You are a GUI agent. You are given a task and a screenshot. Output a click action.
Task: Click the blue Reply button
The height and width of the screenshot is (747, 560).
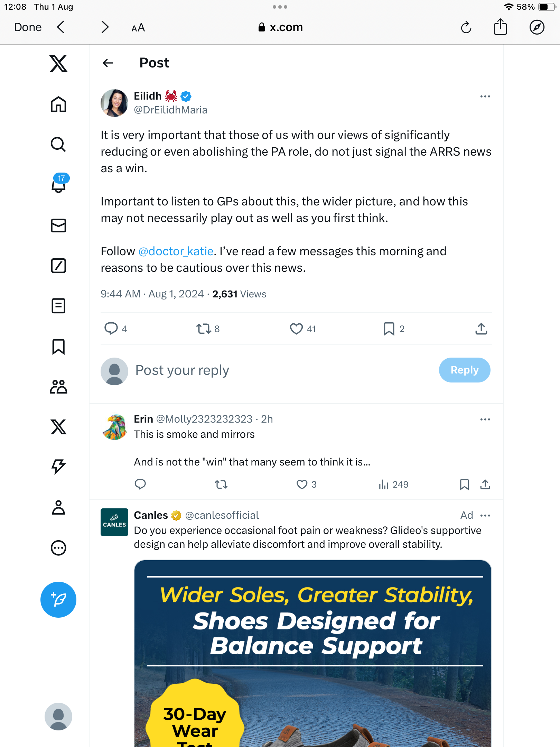point(464,370)
